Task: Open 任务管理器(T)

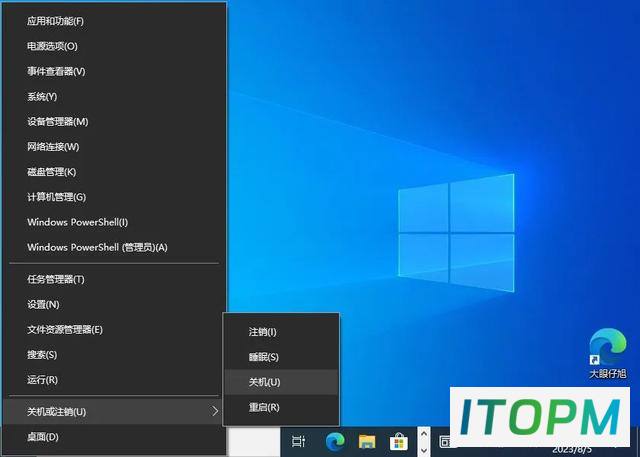Action: pyautogui.click(x=114, y=280)
